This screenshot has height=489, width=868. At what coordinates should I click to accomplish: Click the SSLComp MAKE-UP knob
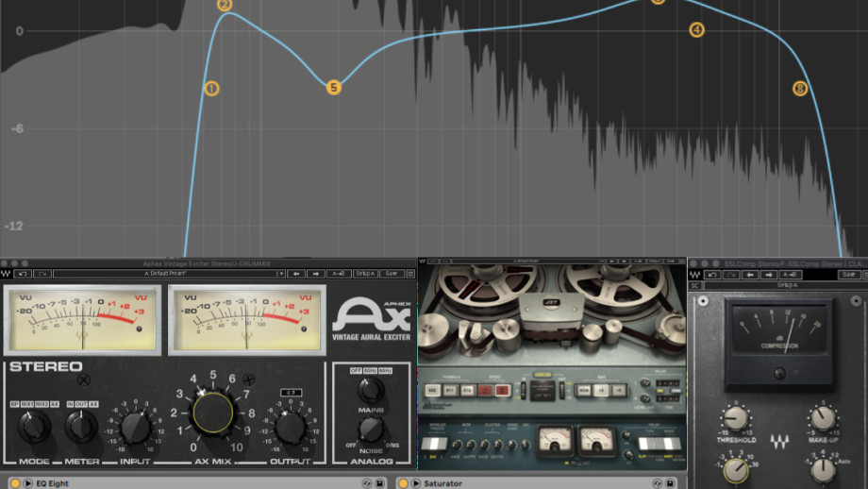click(x=823, y=418)
